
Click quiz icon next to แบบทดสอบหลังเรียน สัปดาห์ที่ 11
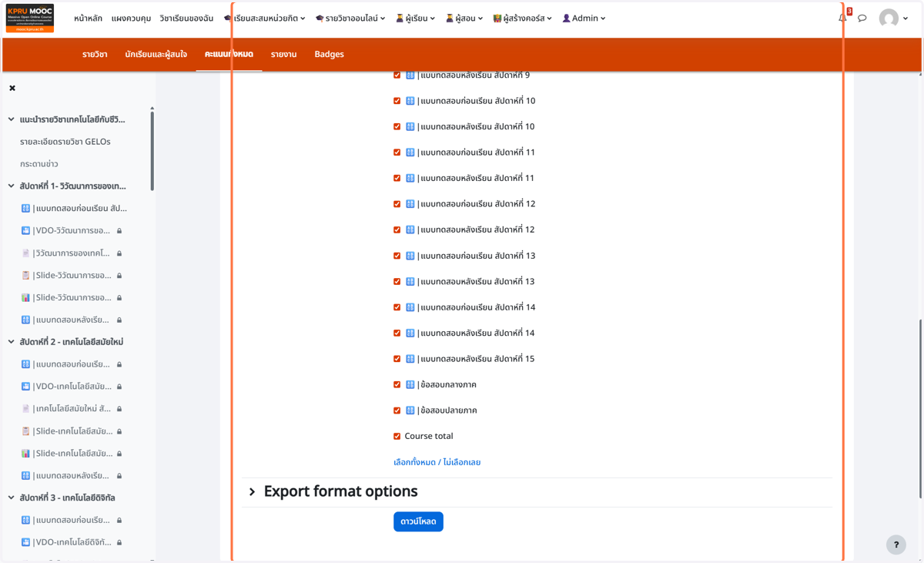pyautogui.click(x=410, y=178)
